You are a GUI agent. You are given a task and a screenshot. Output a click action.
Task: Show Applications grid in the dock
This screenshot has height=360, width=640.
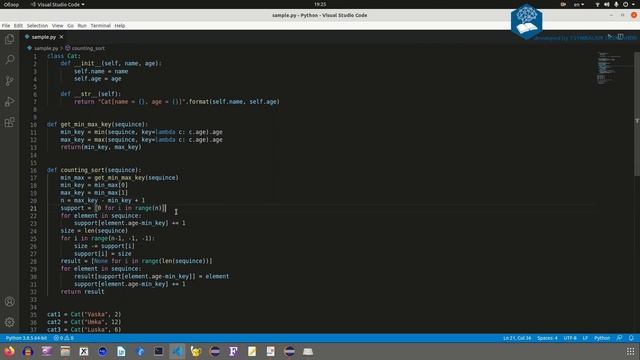(x=631, y=351)
